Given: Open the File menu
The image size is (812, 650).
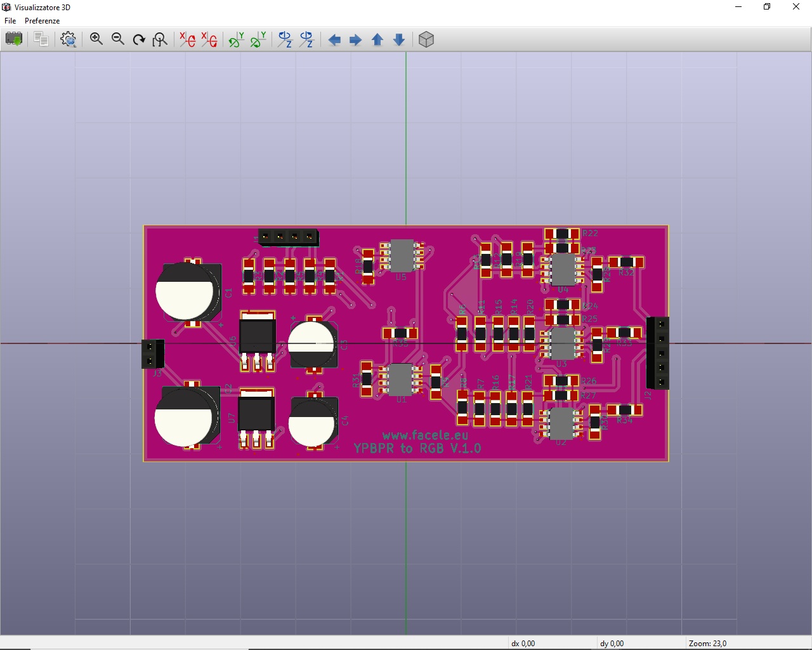Looking at the screenshot, I should point(10,21).
